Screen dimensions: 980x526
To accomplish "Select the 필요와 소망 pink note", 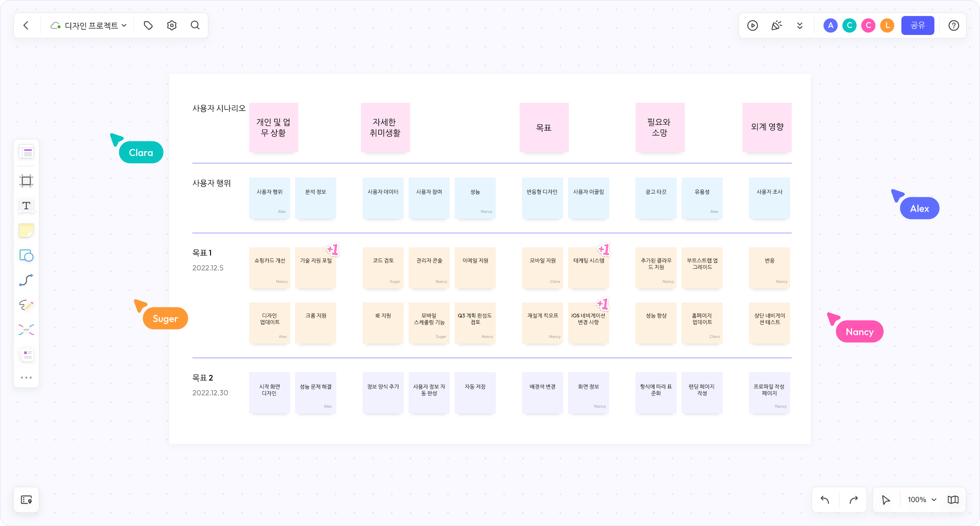I will [x=660, y=127].
